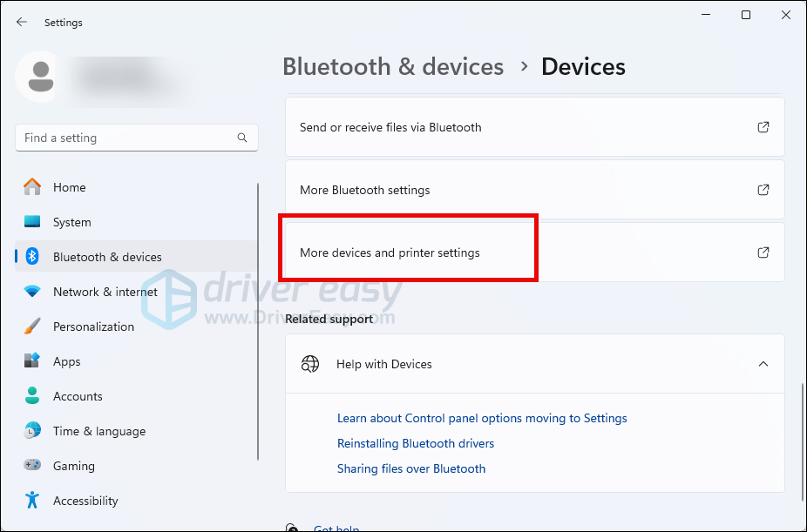
Task: Click the Find a setting search box
Action: tap(126, 138)
